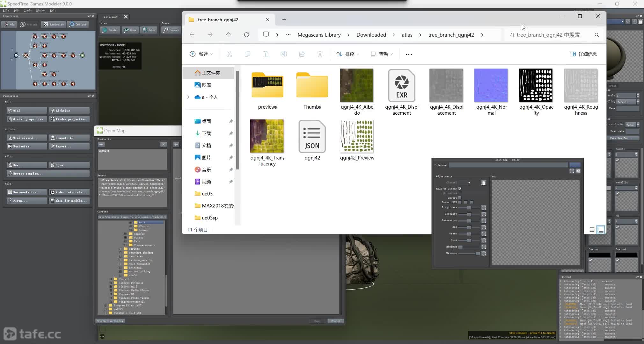Viewport: 644px width, 344px height.
Task: Click the back arrow in Open Map dialog
Action: point(176,145)
